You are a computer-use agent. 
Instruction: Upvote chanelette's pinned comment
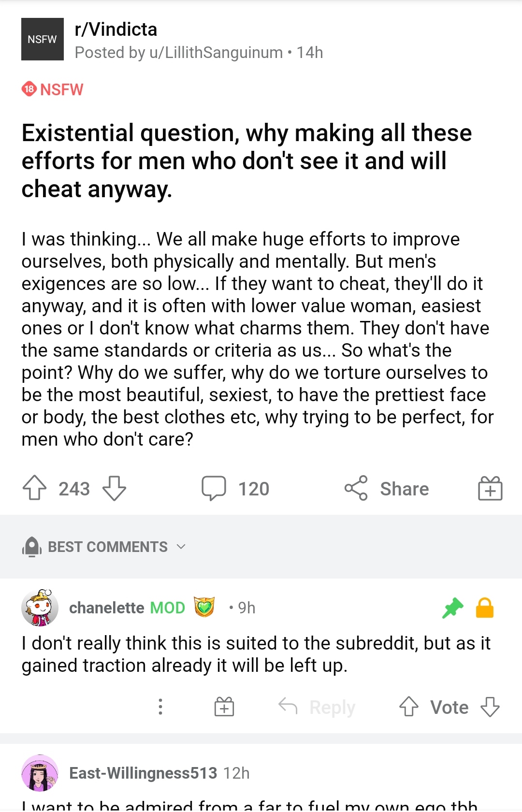(x=408, y=707)
